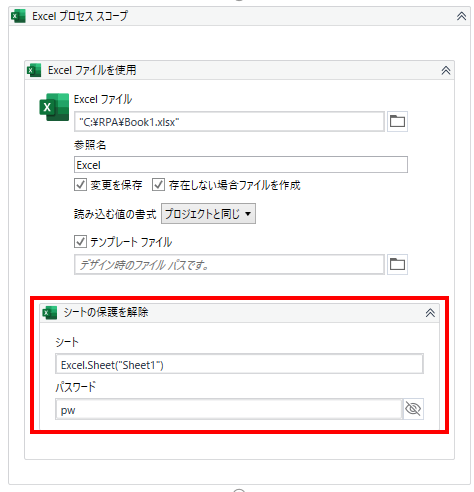The height and width of the screenshot is (492, 474).
Task: Click the シート field with Excel.Sheet expression
Action: coord(239,364)
